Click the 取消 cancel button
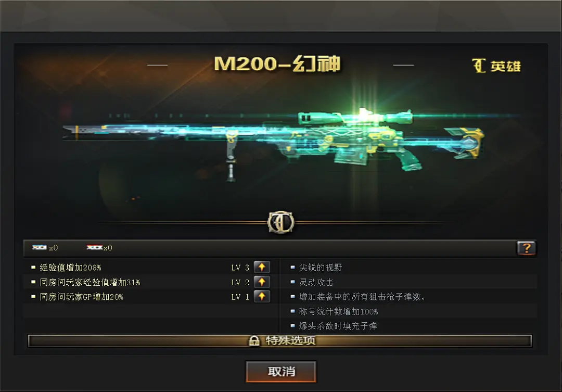 click(281, 372)
